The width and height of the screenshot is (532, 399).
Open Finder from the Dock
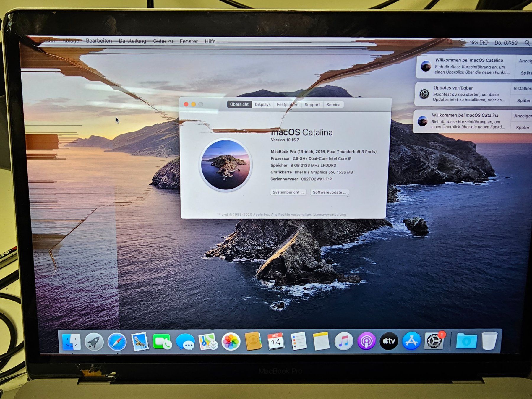point(71,342)
